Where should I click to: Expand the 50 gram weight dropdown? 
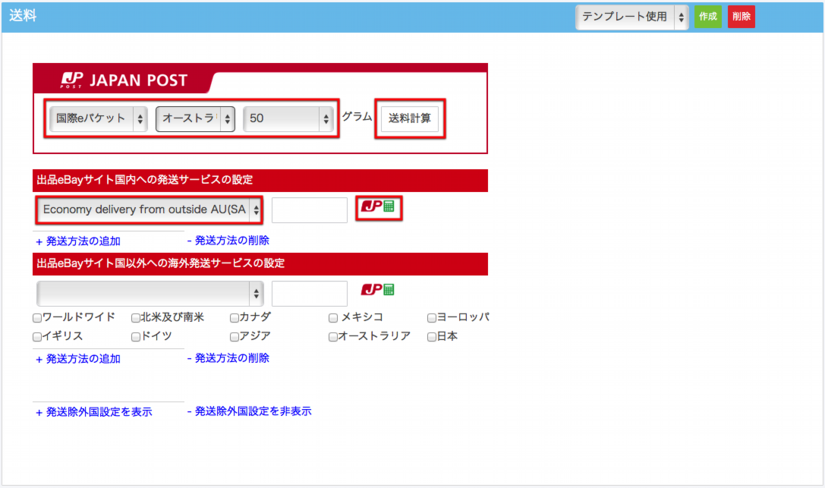(x=288, y=119)
